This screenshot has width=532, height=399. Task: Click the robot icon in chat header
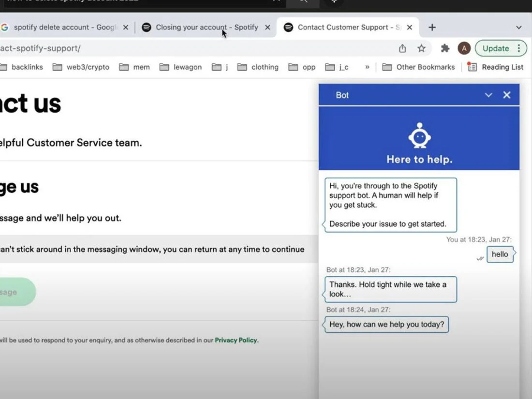point(420,135)
